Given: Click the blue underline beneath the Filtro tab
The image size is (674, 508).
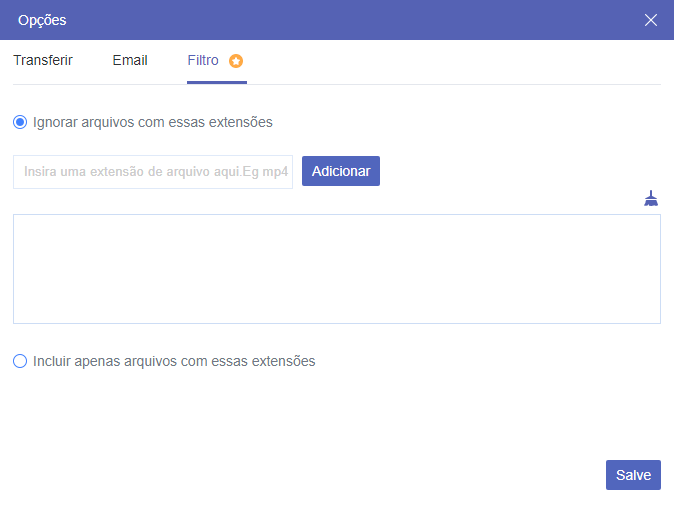Looking at the screenshot, I should click(216, 83).
